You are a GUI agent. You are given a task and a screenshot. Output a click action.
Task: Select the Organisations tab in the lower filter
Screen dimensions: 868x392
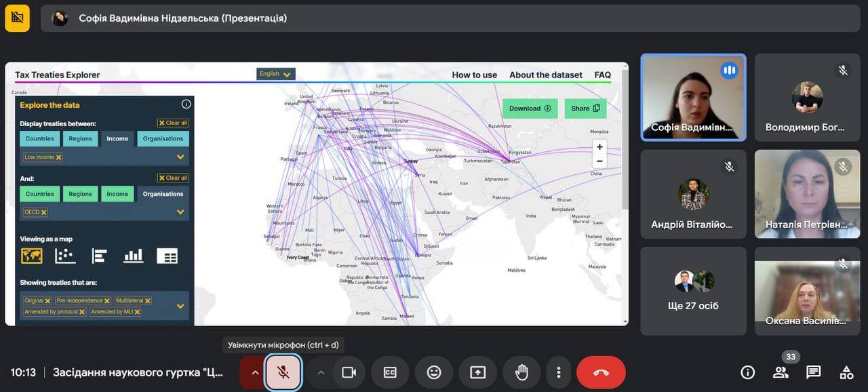163,194
